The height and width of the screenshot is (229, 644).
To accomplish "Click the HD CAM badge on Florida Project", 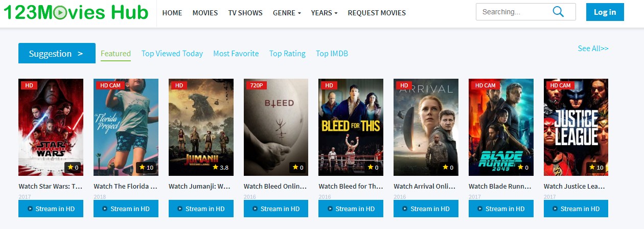I will 110,85.
